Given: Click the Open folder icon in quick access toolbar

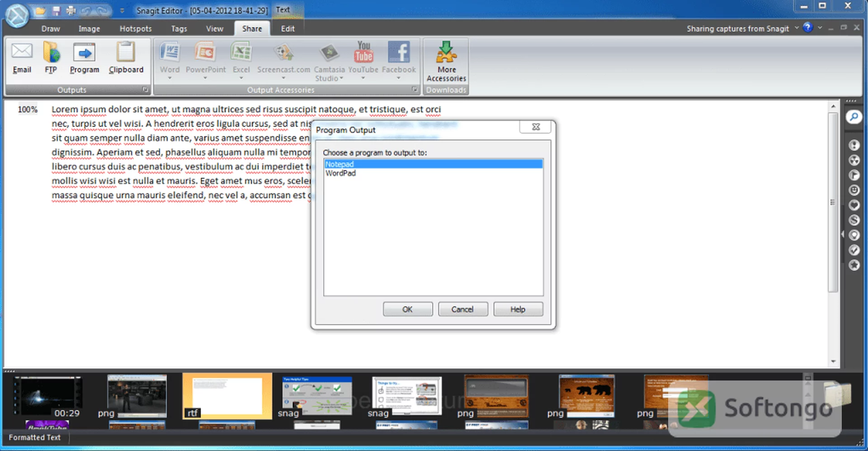Looking at the screenshot, I should point(41,10).
